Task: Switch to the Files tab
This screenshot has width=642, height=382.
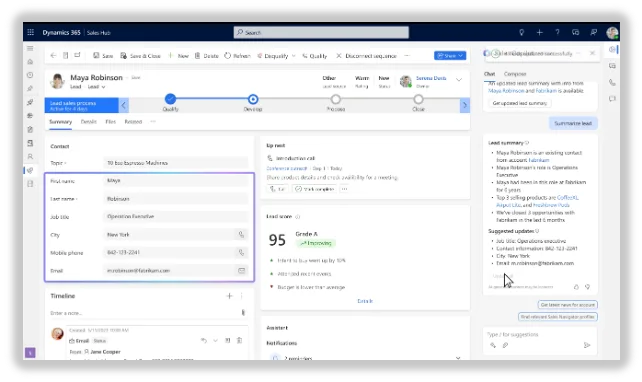Action: pos(111,122)
